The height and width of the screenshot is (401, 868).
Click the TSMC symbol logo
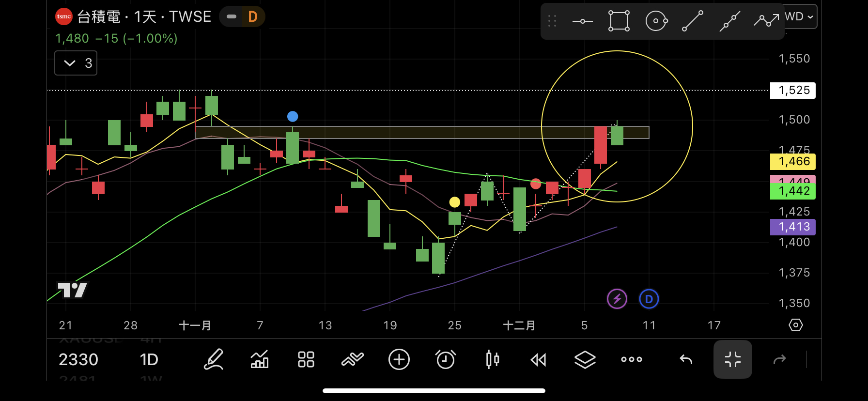64,16
